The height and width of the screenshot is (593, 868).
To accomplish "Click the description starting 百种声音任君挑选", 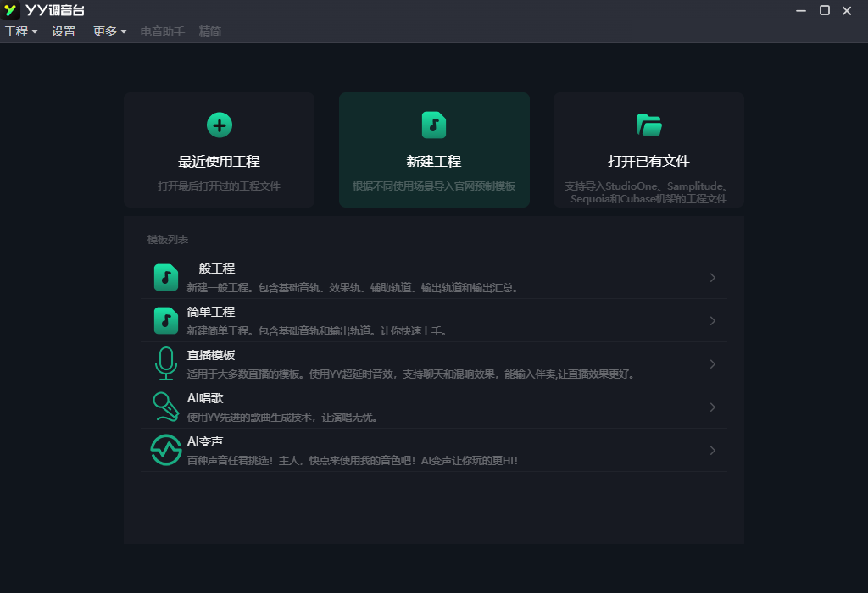I will click(353, 461).
